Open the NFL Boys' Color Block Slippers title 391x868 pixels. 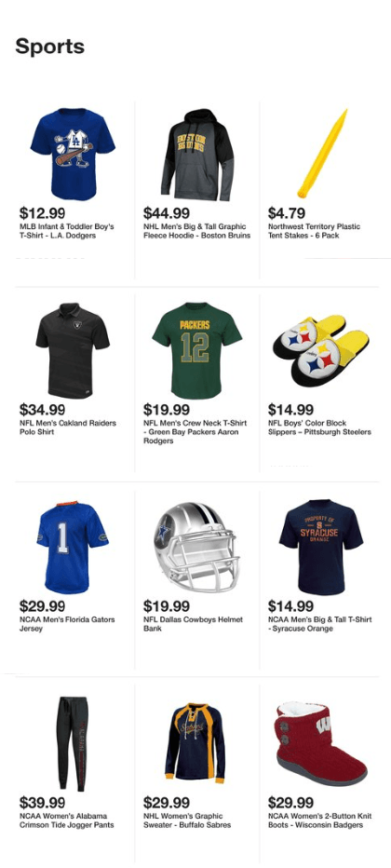click(x=319, y=427)
